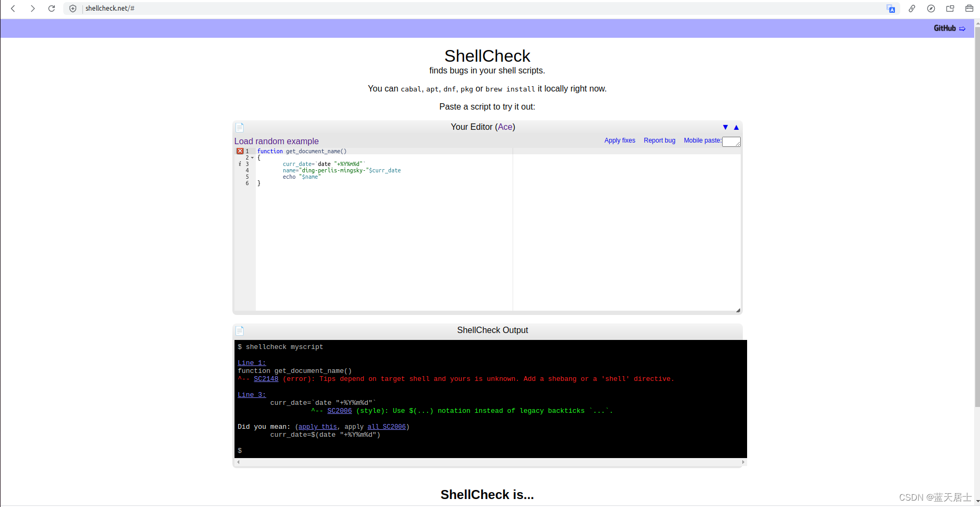The height and width of the screenshot is (507, 980).
Task: Open the SC2006 error code link
Action: (339, 410)
